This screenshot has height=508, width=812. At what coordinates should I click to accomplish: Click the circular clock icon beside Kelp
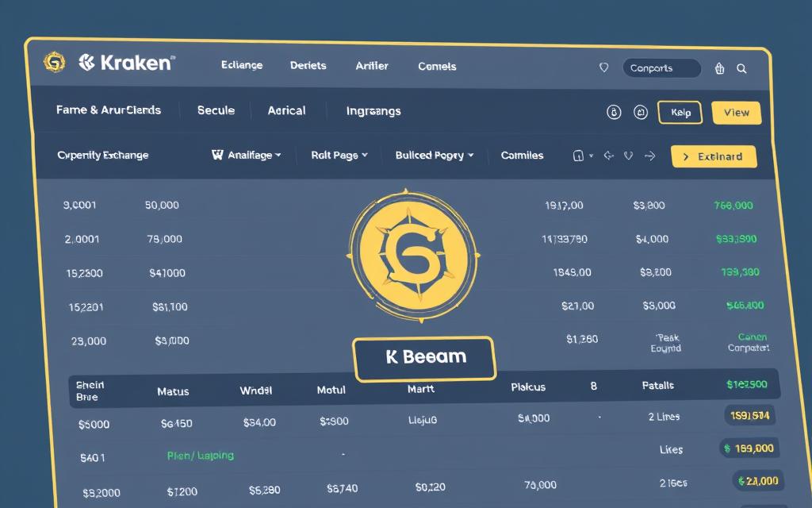tap(641, 112)
